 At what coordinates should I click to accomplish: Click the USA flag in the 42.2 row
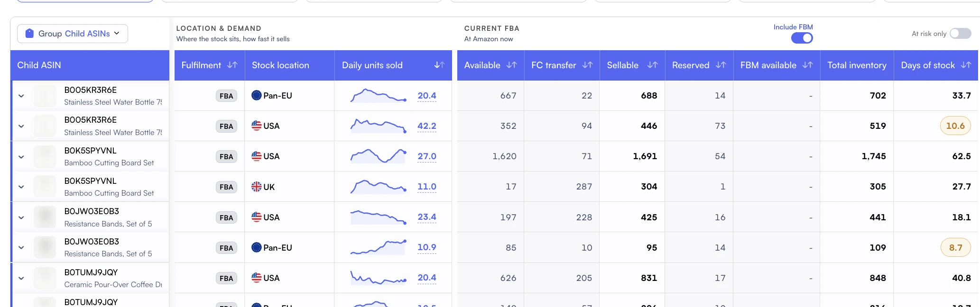[257, 126]
